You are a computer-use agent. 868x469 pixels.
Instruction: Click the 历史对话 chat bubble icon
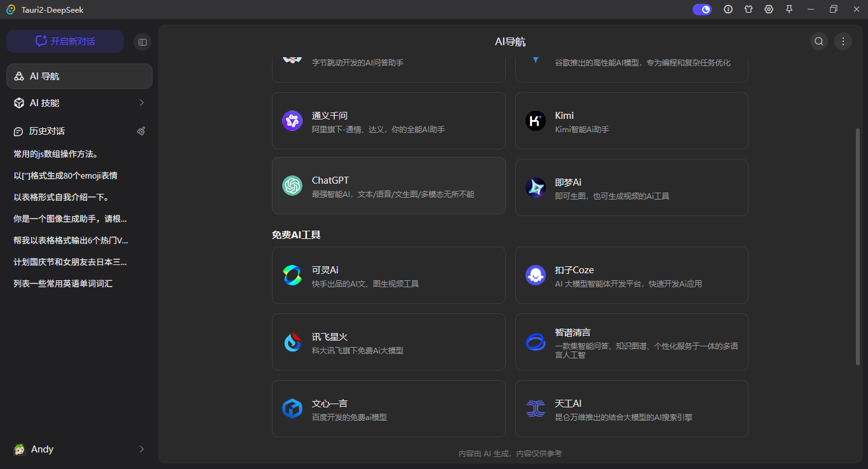19,131
